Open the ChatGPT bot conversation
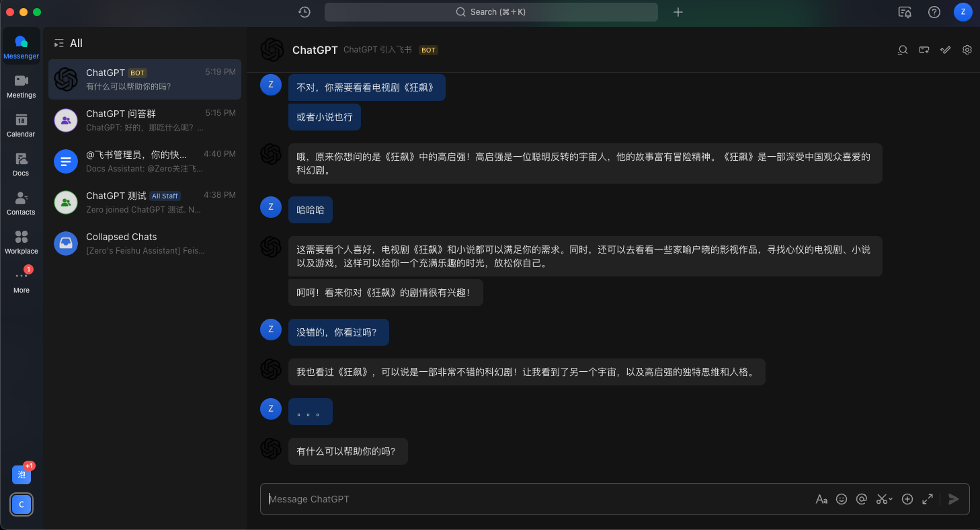This screenshot has height=530, width=980. 145,79
